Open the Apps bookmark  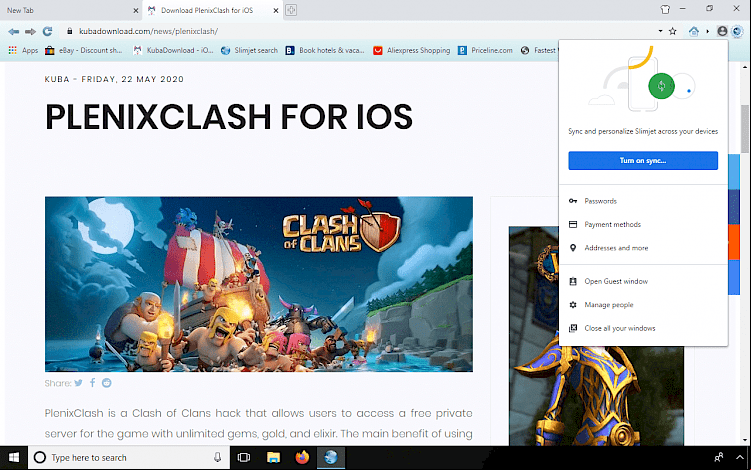pos(23,50)
